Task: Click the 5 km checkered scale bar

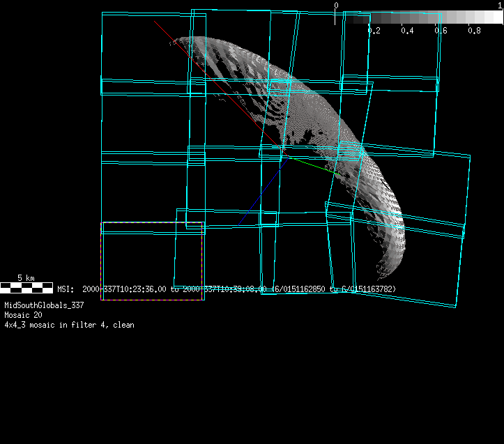Action: [26, 286]
